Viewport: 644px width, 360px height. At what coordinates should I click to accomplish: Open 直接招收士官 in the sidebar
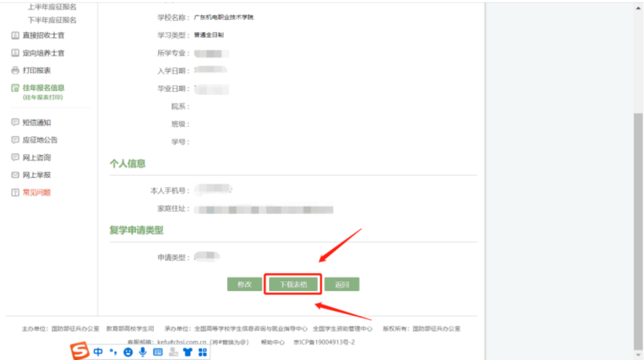tap(43, 36)
